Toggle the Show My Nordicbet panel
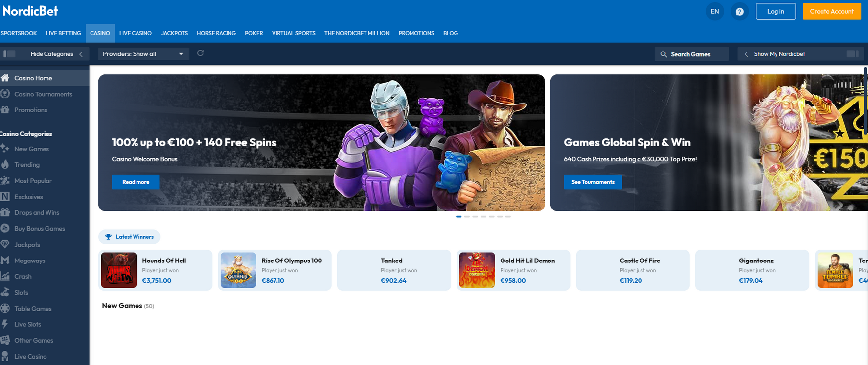The width and height of the screenshot is (868, 365). (852, 54)
